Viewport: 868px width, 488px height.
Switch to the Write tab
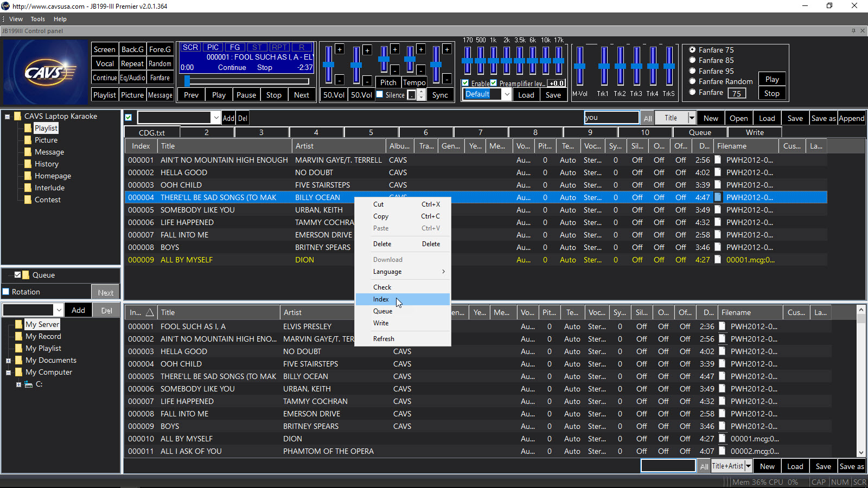(x=755, y=132)
